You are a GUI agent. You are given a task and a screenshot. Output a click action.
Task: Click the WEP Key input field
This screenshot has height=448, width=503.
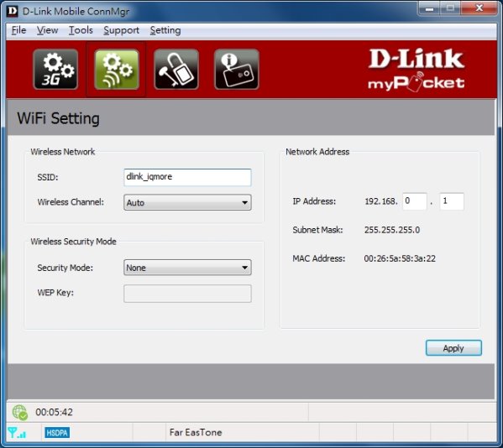pyautogui.click(x=187, y=294)
